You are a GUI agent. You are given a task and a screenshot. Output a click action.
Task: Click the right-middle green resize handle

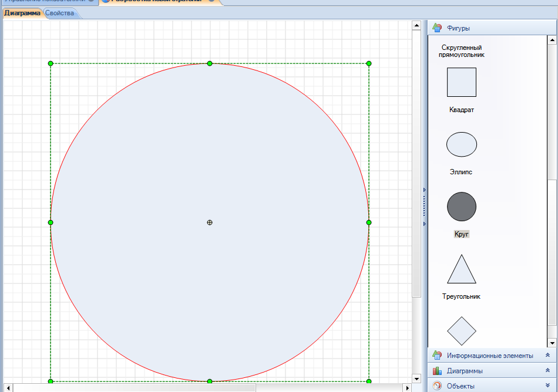pos(369,222)
